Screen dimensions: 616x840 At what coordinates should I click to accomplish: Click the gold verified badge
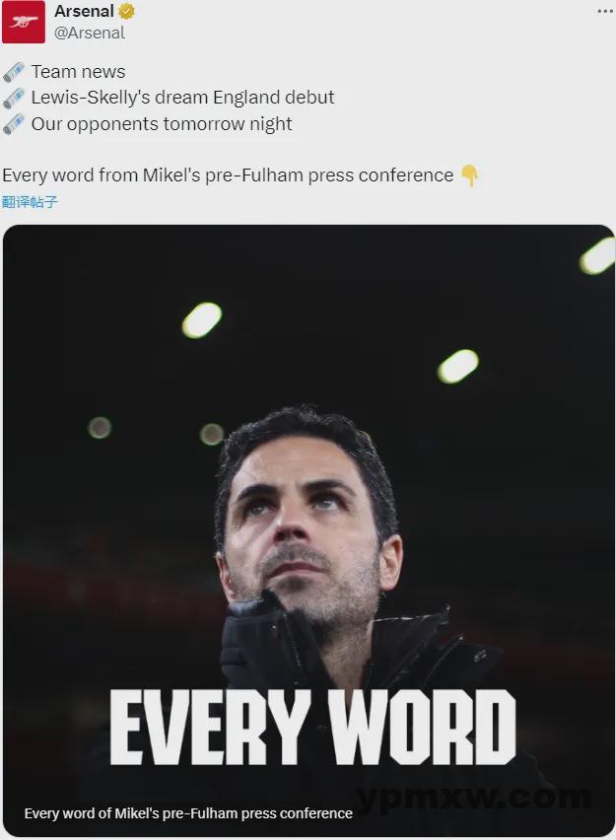pyautogui.click(x=126, y=11)
